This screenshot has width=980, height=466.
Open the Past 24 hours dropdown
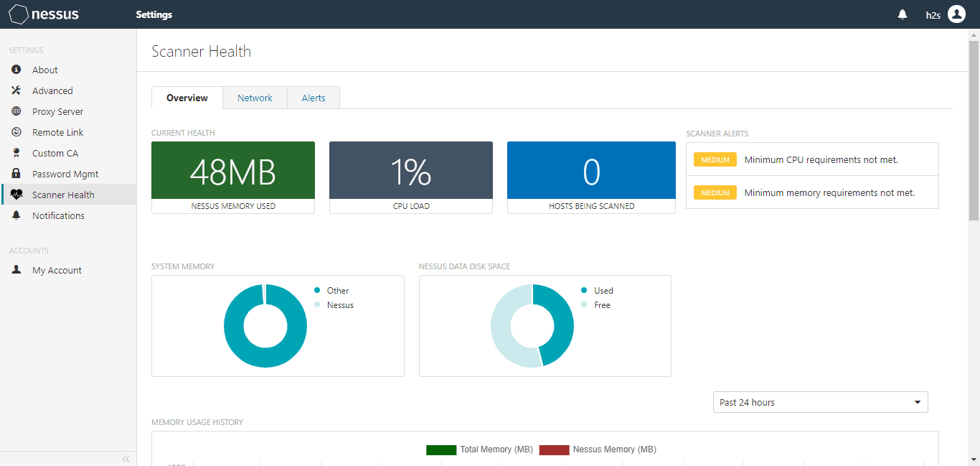coord(820,402)
